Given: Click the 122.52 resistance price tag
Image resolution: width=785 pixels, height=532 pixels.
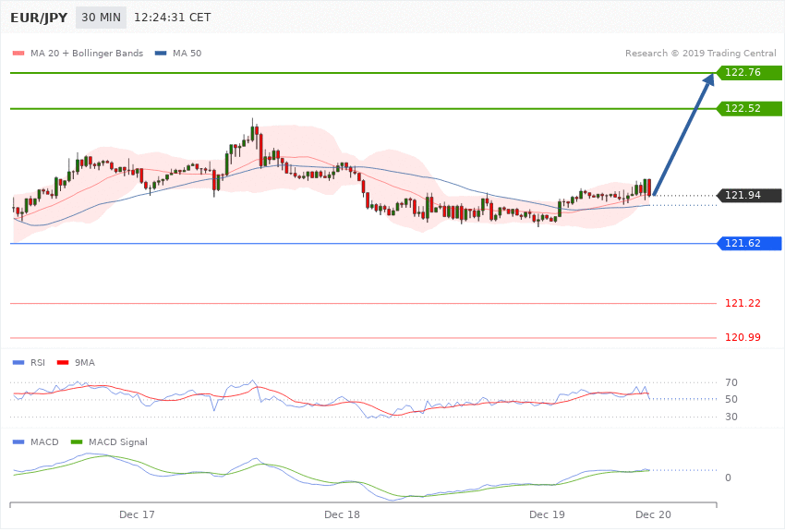Looking at the screenshot, I should pos(750,109).
